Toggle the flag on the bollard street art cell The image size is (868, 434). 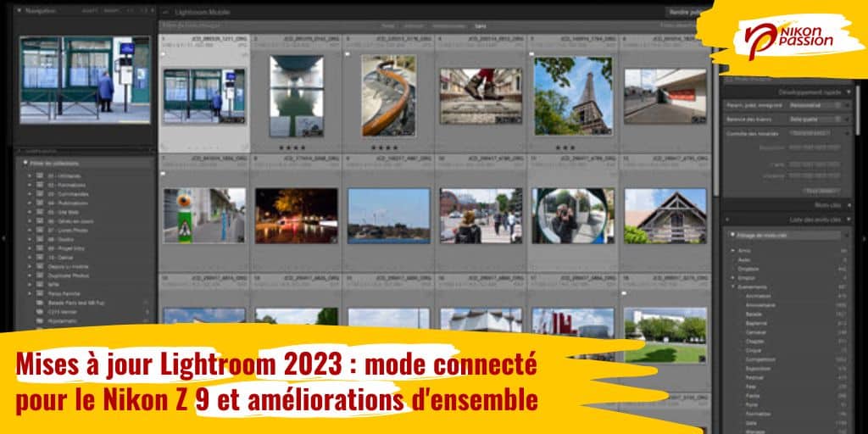pyautogui.click(x=164, y=174)
